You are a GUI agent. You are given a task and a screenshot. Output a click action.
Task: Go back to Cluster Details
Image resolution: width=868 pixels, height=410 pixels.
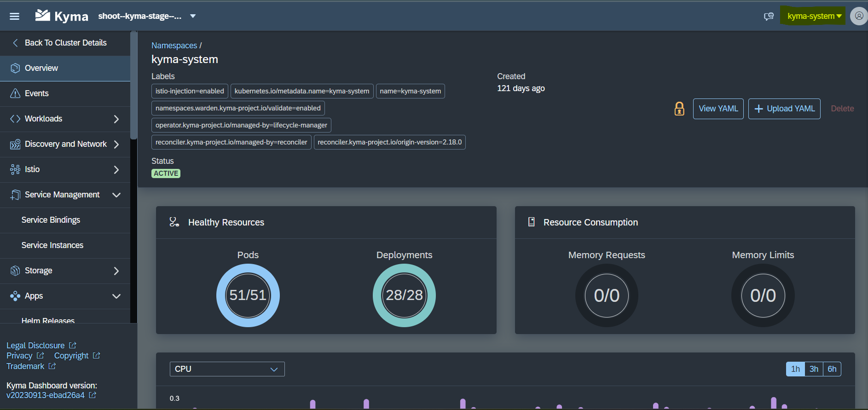tap(65, 43)
